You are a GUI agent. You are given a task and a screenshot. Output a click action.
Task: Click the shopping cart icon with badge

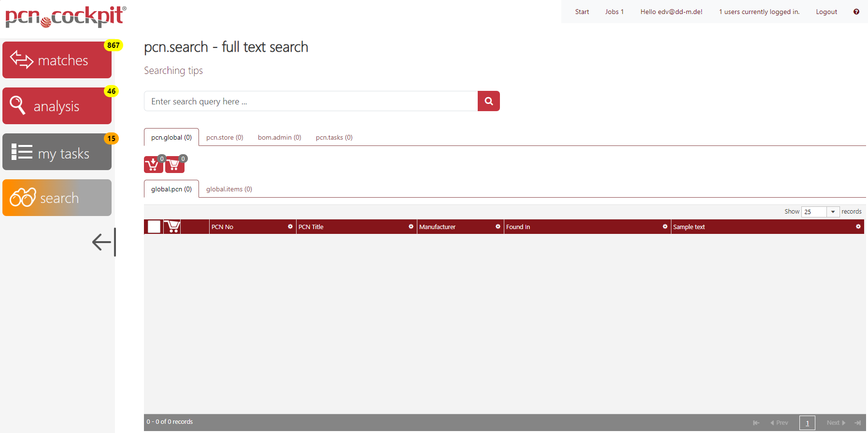pyautogui.click(x=175, y=164)
